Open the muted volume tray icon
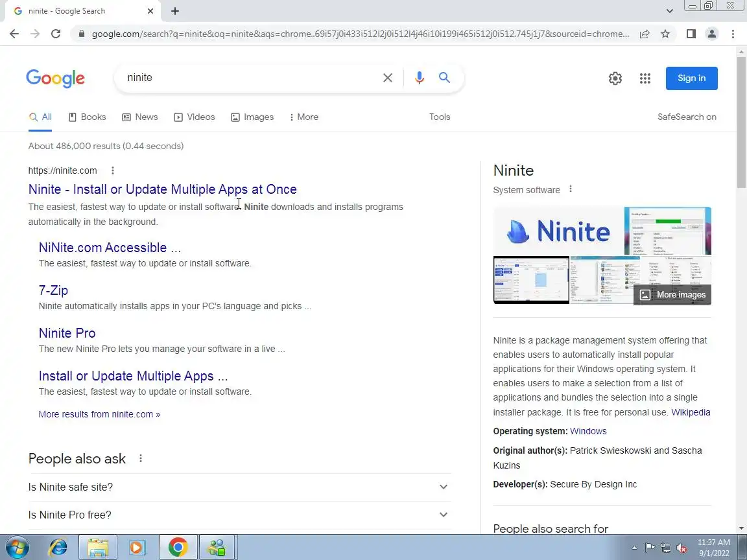 pyautogui.click(x=682, y=548)
